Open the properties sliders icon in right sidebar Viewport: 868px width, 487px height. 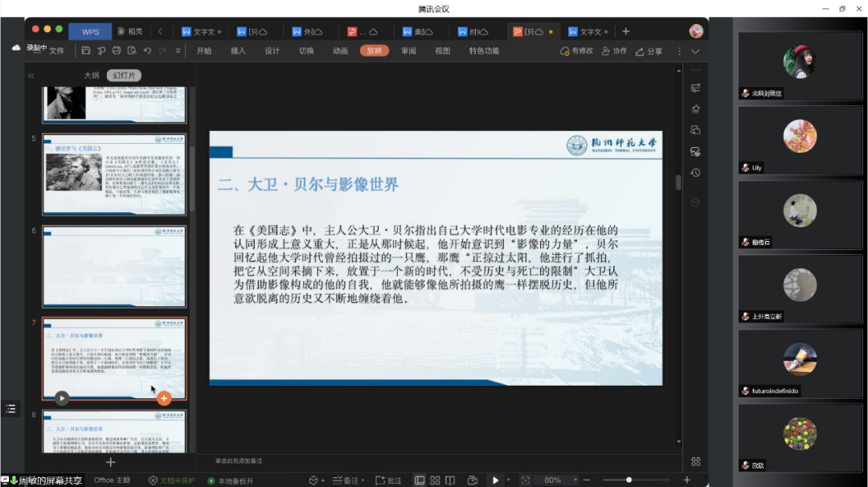(695, 88)
